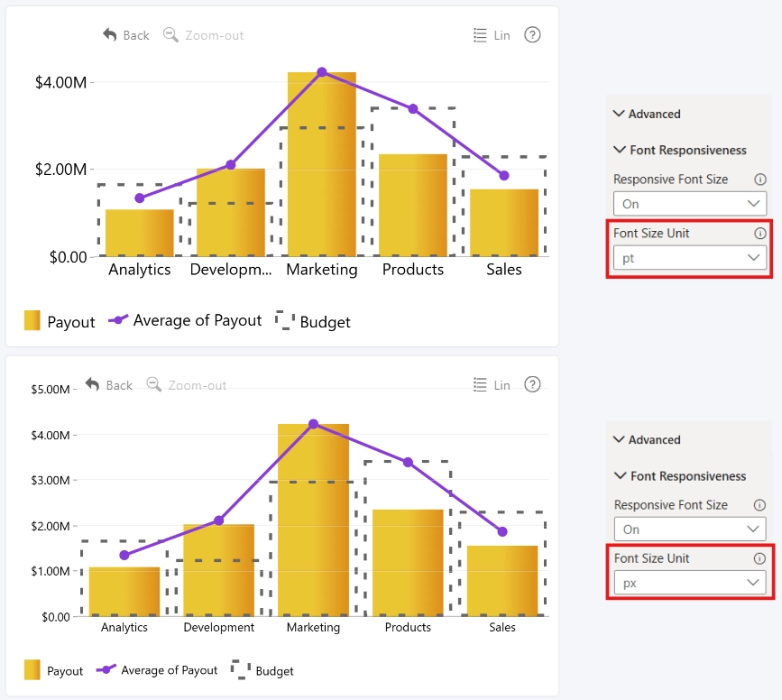Click the help question mark in the bottom chart
Image resolution: width=782 pixels, height=700 pixels.
(532, 384)
